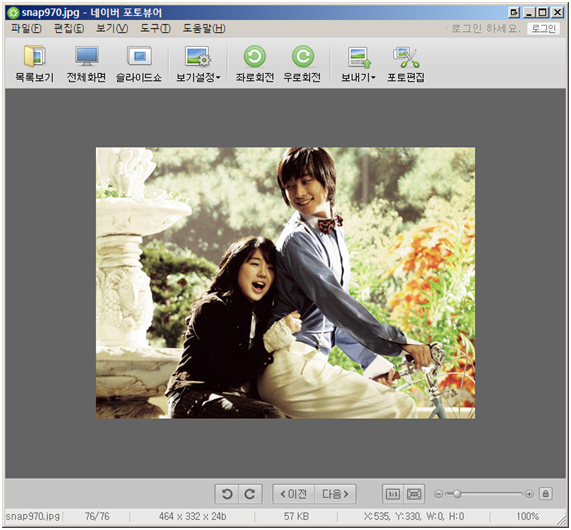
Task: Click the 464 x 332 x 24b dimensions text
Action: pyautogui.click(x=193, y=516)
